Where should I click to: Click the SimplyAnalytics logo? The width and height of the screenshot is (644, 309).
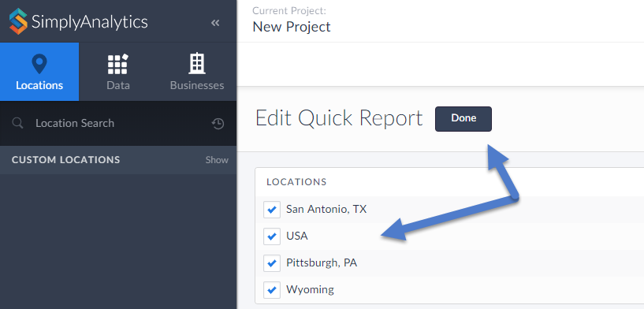[x=79, y=21]
